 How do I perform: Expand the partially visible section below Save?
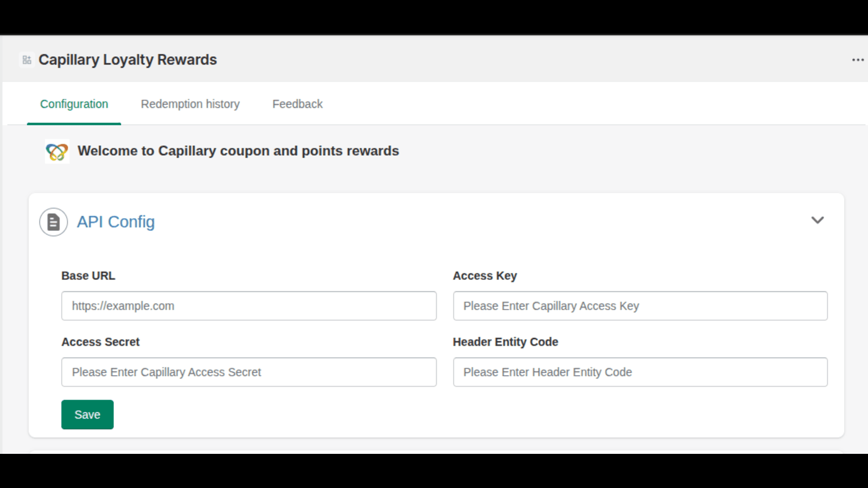(x=434, y=452)
